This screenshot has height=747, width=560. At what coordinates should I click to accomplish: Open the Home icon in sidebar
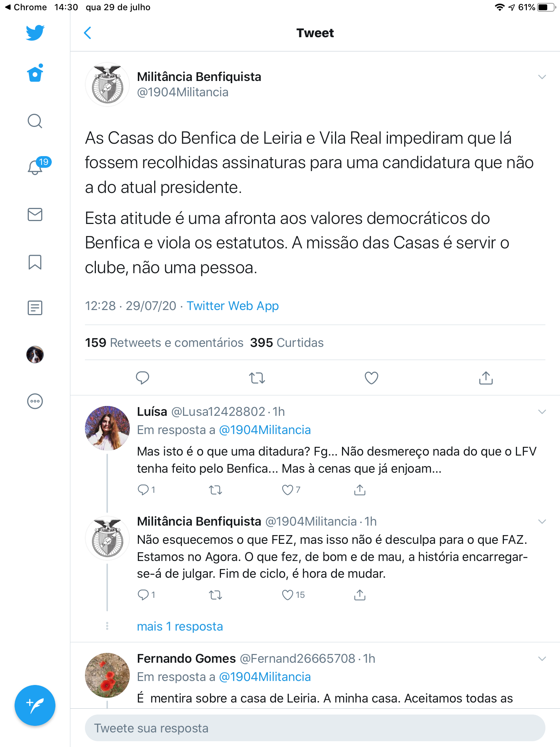click(35, 73)
